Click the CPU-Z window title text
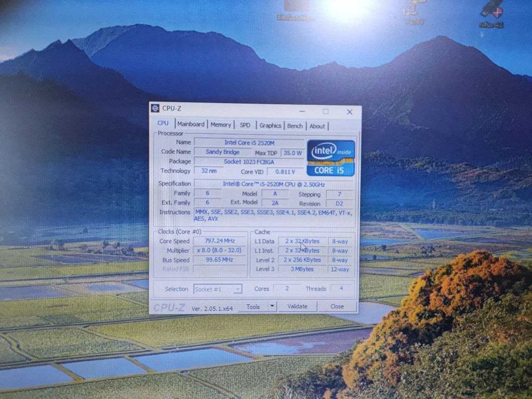Viewport: 532px width, 399px height. pyautogui.click(x=172, y=108)
